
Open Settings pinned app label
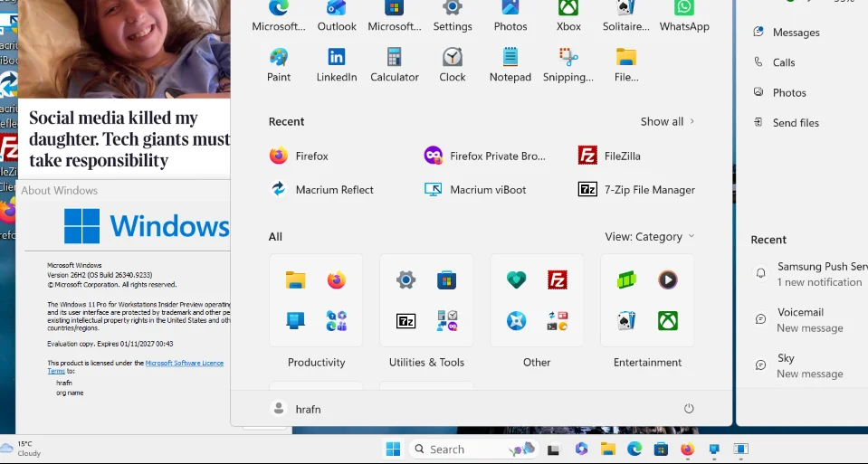[453, 26]
